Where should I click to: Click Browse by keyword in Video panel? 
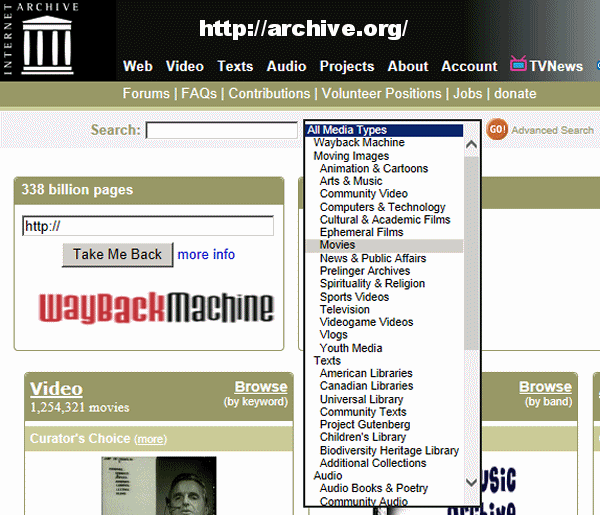pyautogui.click(x=261, y=387)
